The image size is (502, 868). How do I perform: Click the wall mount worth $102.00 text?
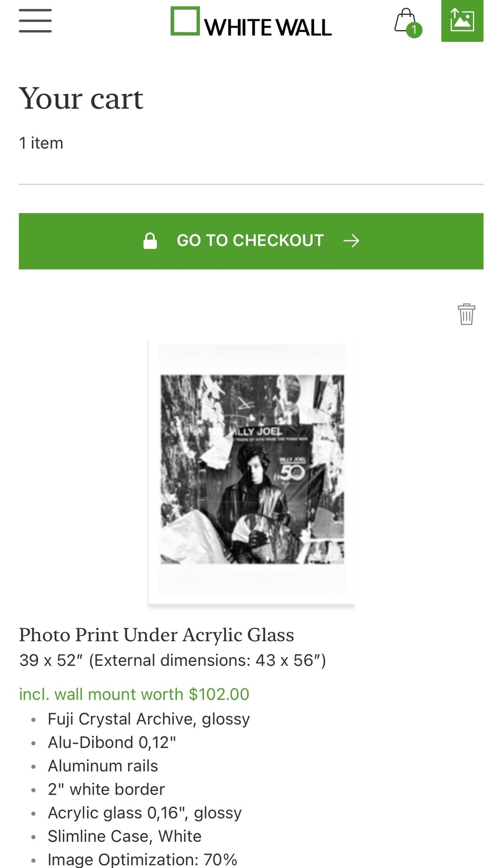(x=134, y=694)
